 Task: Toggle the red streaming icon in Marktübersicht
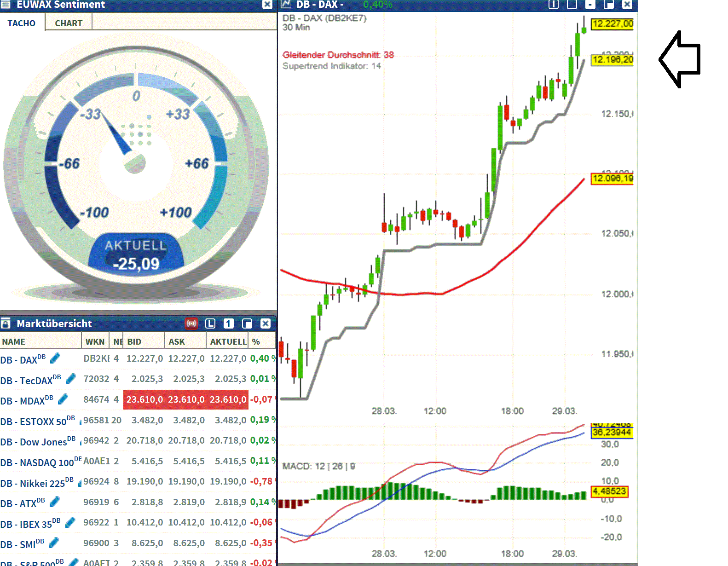[191, 323]
